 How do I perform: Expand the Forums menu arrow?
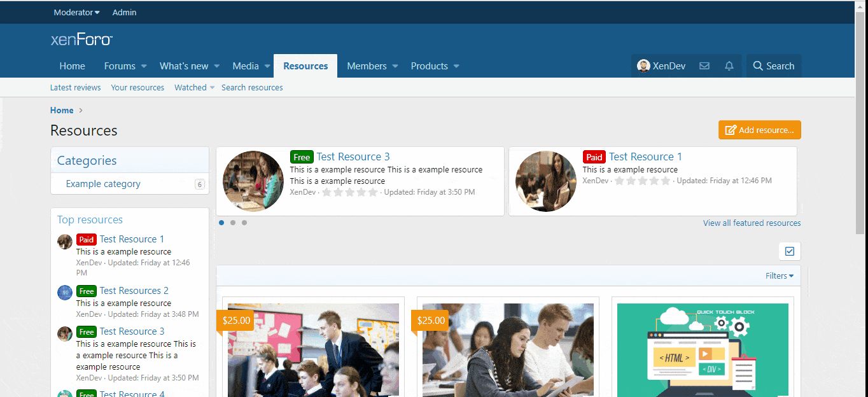pos(144,66)
